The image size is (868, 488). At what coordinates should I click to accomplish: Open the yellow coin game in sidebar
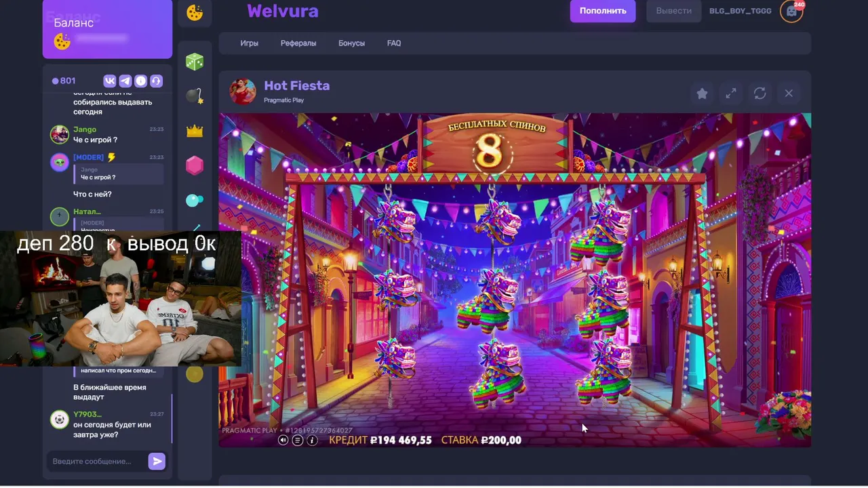pos(195,373)
